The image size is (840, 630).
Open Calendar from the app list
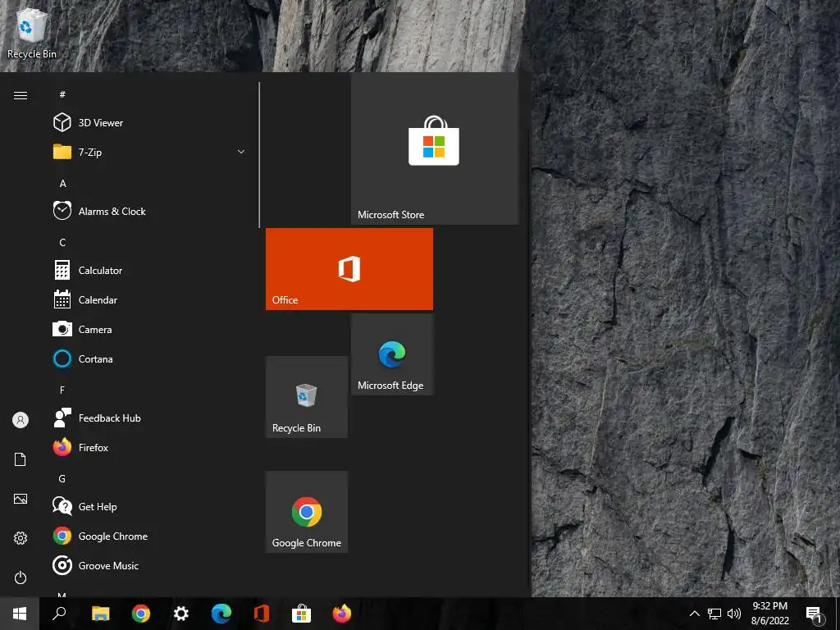tap(151, 299)
